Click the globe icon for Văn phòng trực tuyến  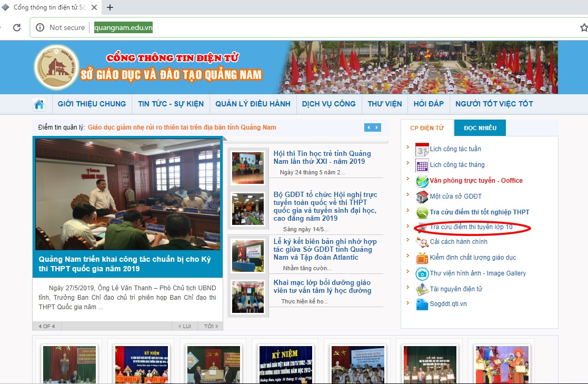(x=422, y=181)
